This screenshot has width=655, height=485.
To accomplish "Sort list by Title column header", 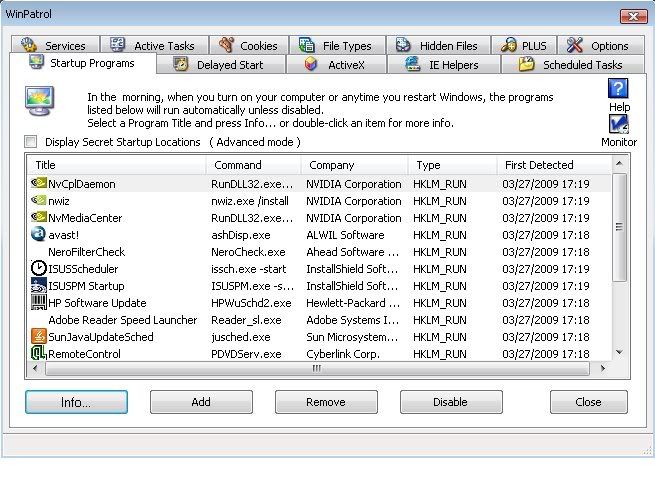I will [117, 165].
